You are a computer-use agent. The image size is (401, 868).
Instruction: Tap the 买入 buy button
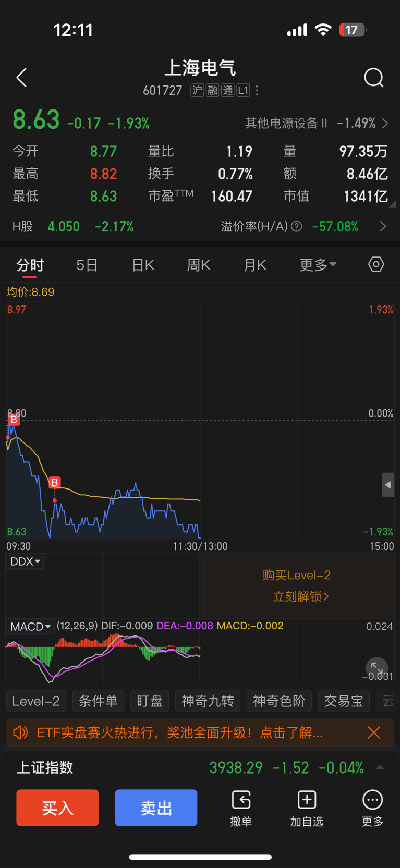pyautogui.click(x=57, y=808)
